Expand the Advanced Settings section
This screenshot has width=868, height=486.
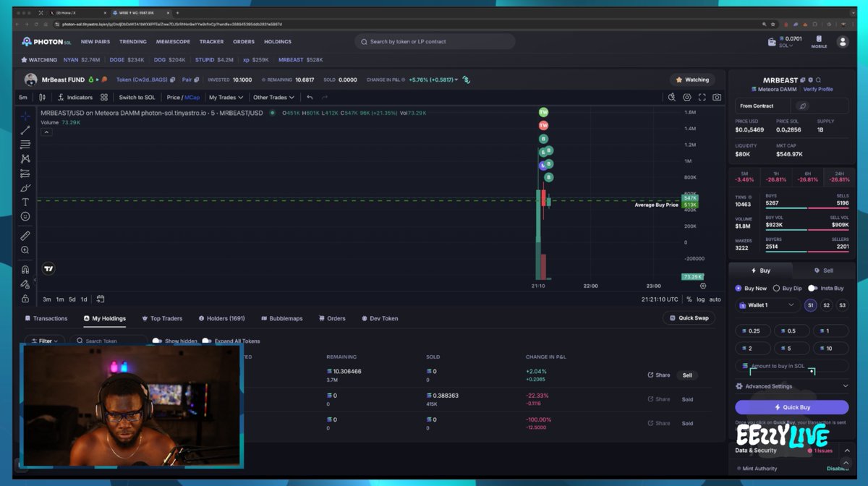(792, 386)
